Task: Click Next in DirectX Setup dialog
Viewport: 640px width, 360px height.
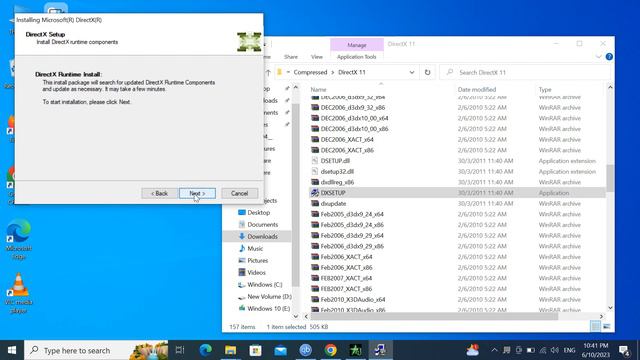Action: pyautogui.click(x=197, y=193)
